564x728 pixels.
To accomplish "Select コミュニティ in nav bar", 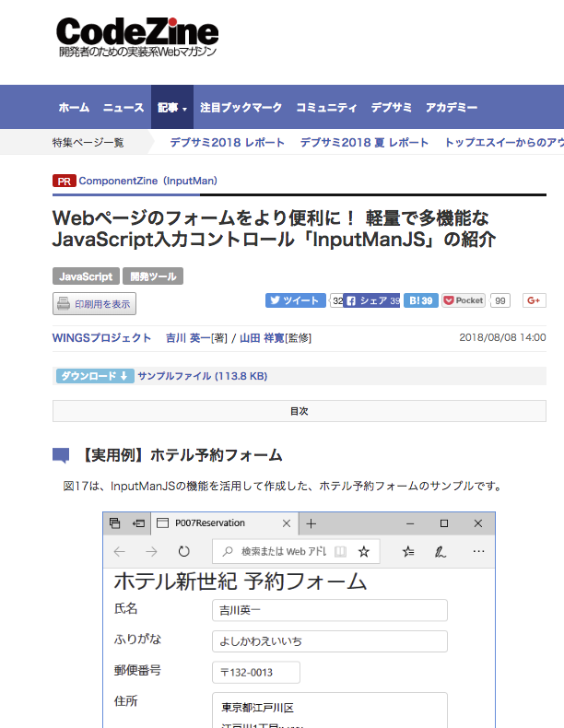I will (x=326, y=108).
